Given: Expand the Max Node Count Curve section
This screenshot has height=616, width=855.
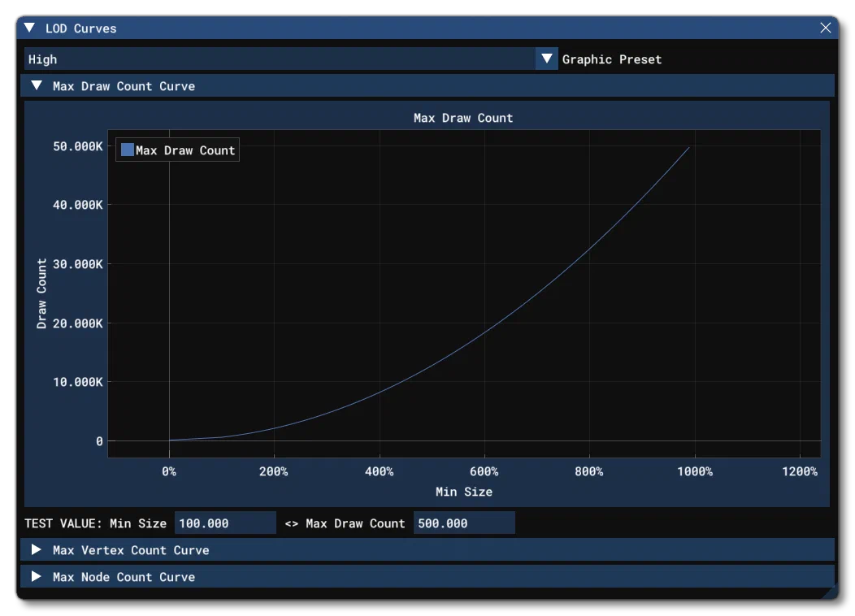Looking at the screenshot, I should click(x=427, y=577).
